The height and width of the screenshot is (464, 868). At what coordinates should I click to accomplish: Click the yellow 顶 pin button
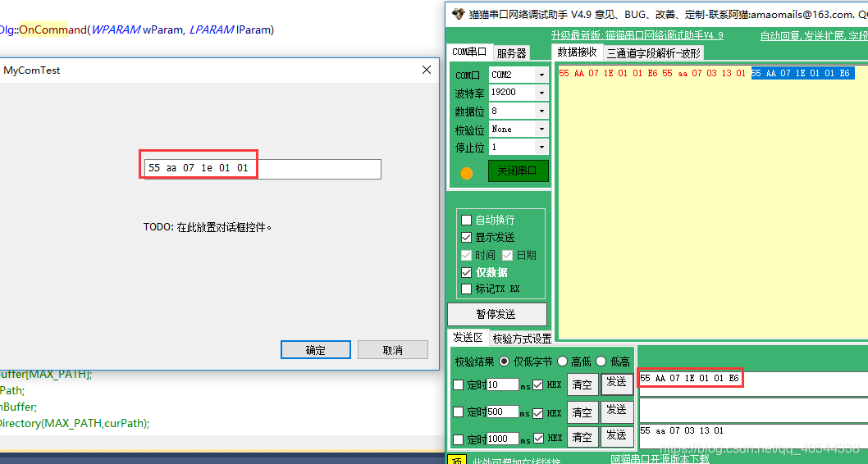coord(457,460)
